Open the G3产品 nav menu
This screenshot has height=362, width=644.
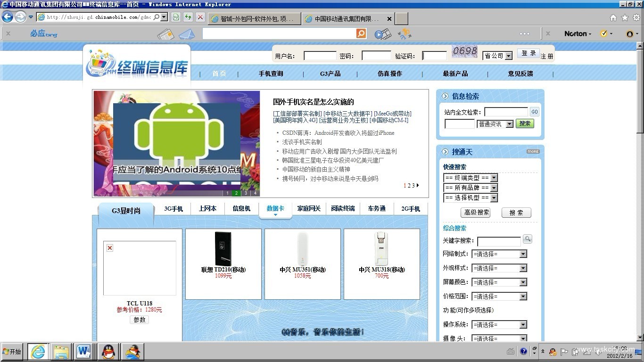tap(330, 74)
